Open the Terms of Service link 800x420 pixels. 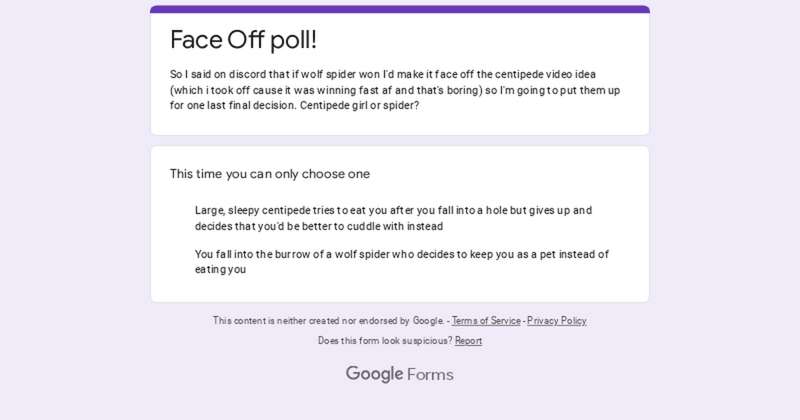[486, 321]
